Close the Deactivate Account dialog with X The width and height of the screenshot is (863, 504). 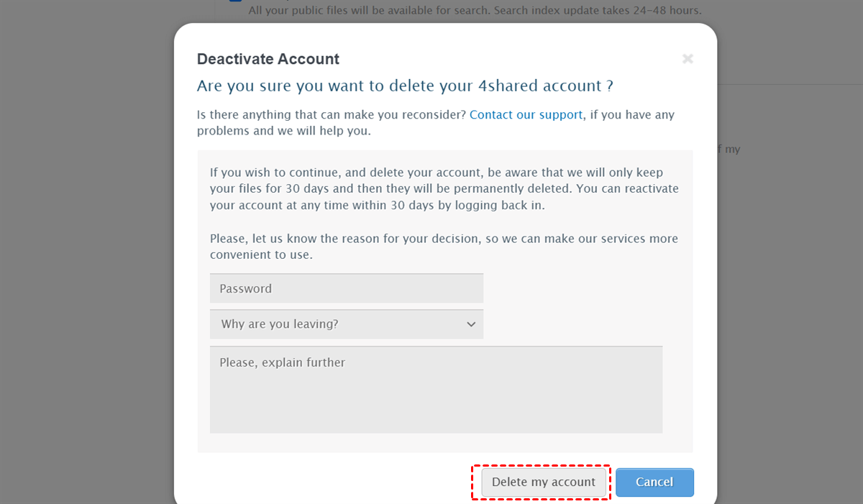(x=688, y=59)
